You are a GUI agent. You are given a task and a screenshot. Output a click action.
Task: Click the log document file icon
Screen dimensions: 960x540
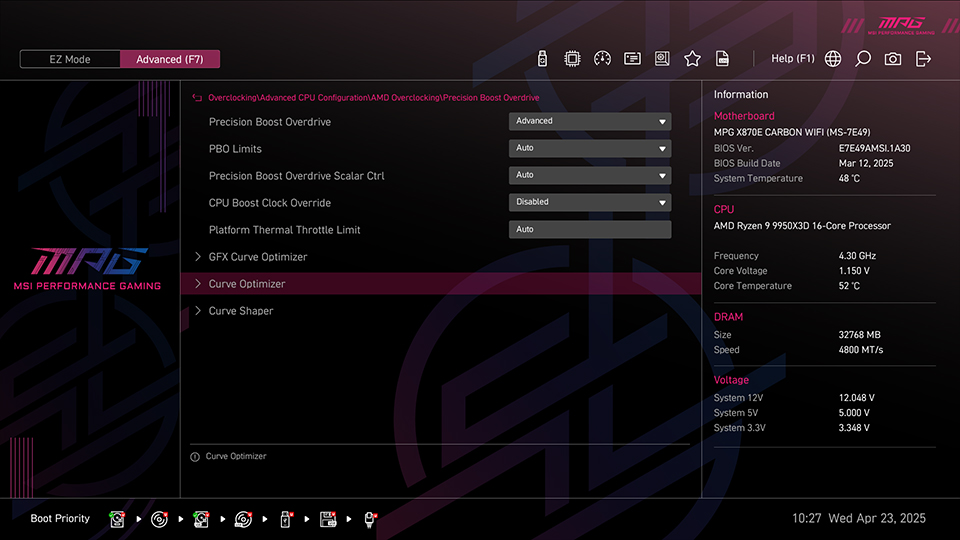(x=722, y=59)
